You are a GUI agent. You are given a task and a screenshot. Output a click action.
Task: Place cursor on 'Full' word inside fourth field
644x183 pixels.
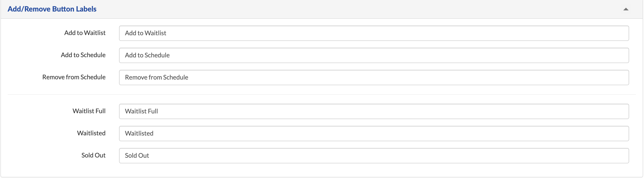pyautogui.click(x=153, y=111)
